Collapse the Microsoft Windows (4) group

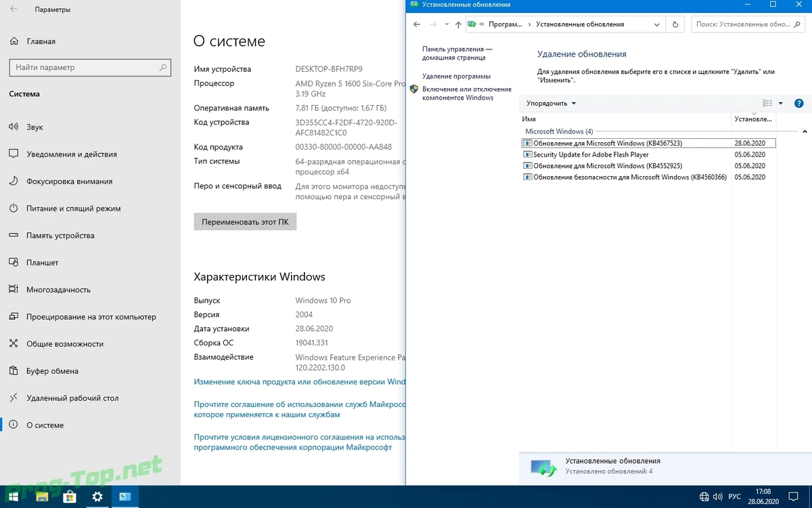[x=805, y=131]
